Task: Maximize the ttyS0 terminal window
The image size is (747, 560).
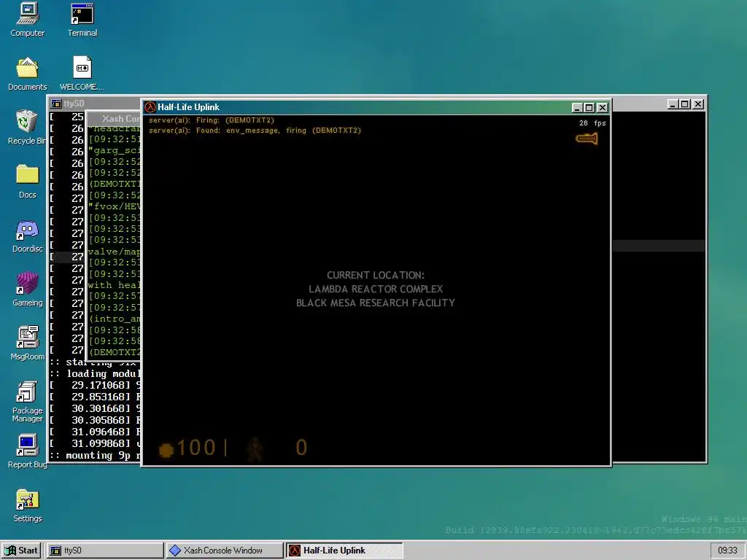Action: pyautogui.click(x=685, y=104)
